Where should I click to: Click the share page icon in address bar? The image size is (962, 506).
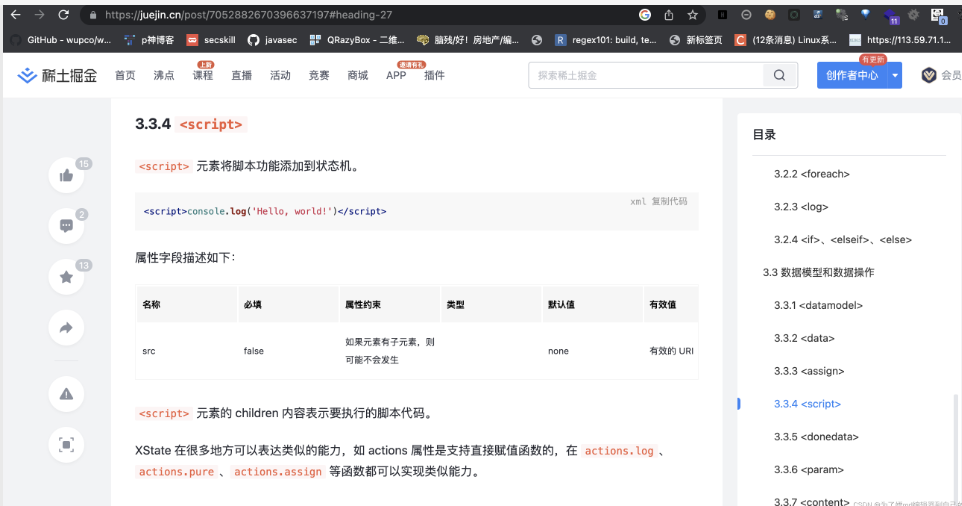point(669,15)
